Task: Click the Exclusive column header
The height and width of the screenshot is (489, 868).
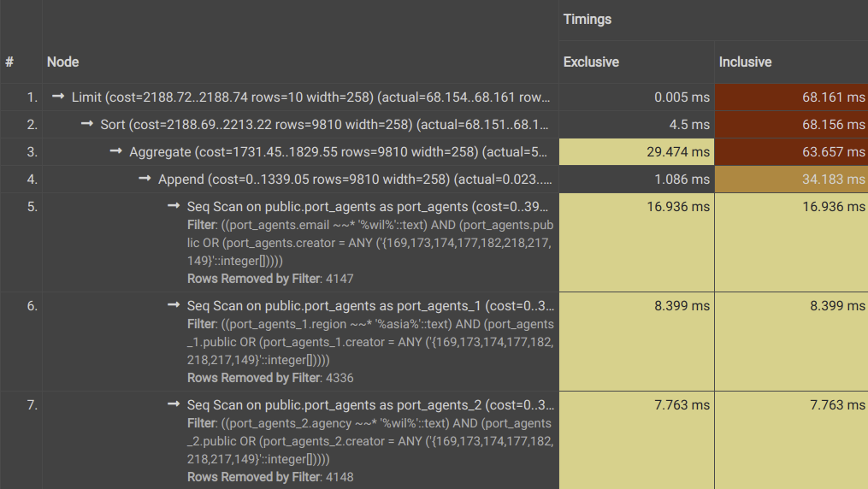Action: 591,62
